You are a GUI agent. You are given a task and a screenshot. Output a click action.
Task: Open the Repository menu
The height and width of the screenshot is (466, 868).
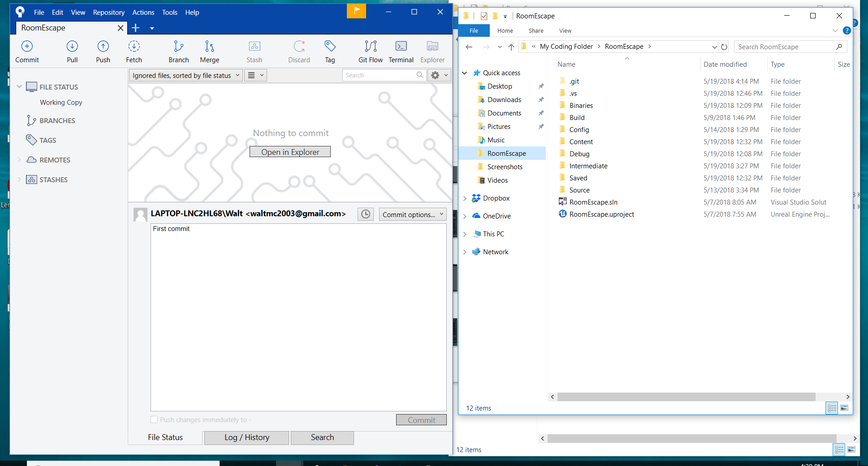(109, 13)
